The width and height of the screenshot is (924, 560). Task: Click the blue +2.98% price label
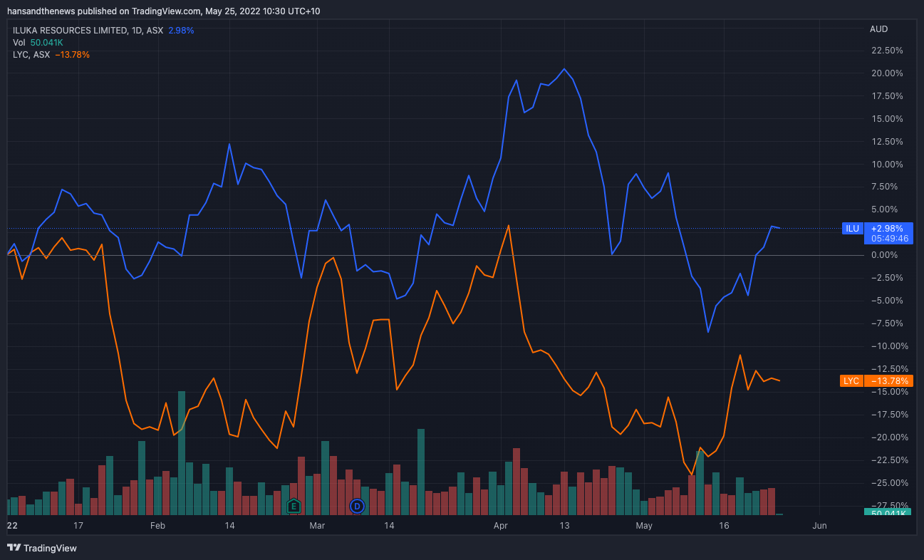point(888,229)
